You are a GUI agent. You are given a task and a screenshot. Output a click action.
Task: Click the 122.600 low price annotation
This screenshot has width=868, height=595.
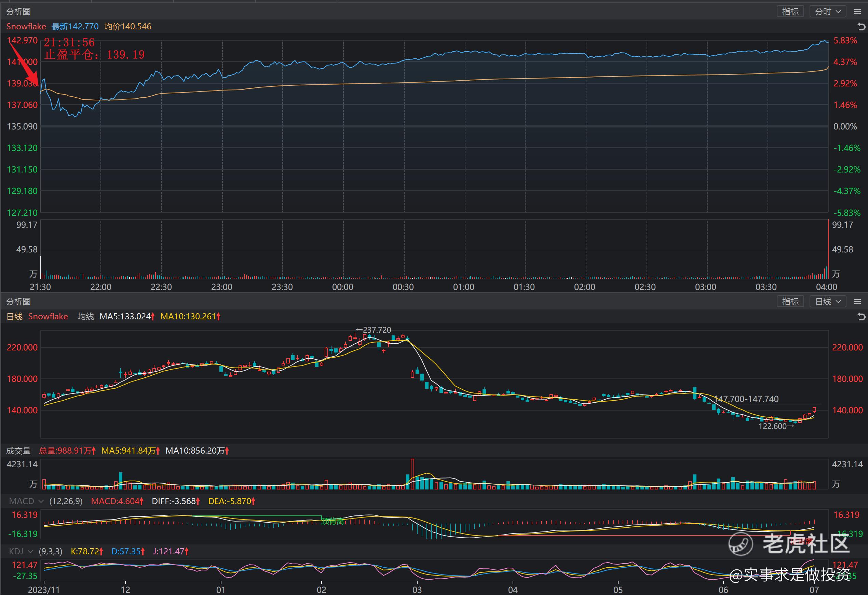click(x=776, y=426)
